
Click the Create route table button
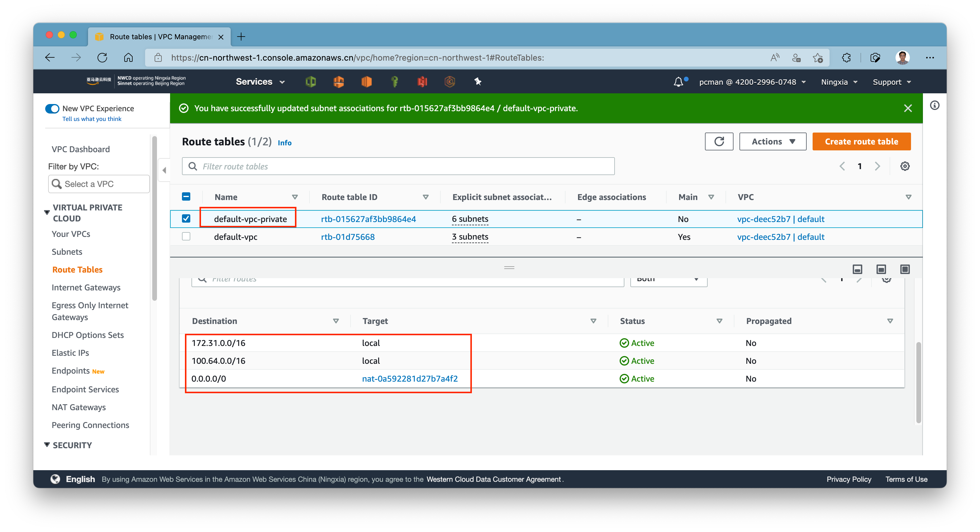(861, 141)
